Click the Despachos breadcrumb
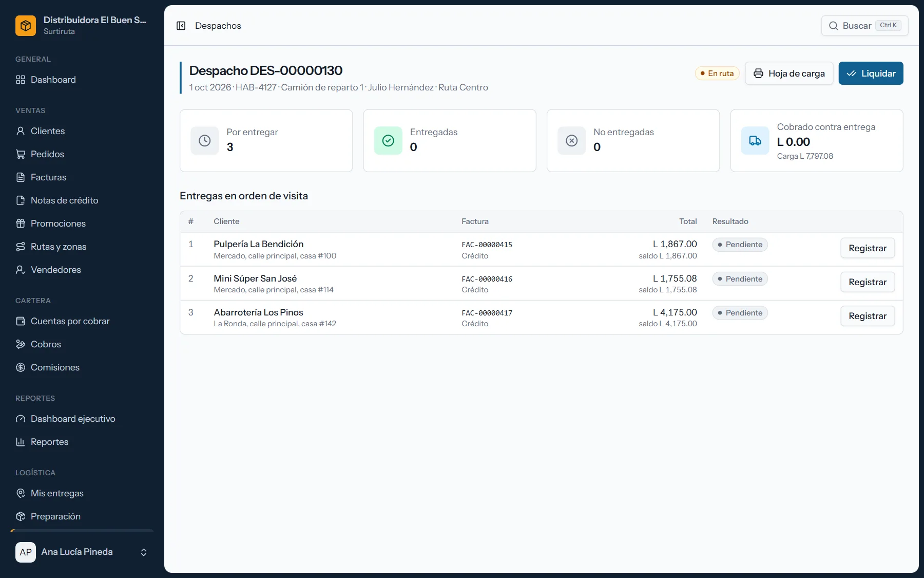 [x=218, y=26]
